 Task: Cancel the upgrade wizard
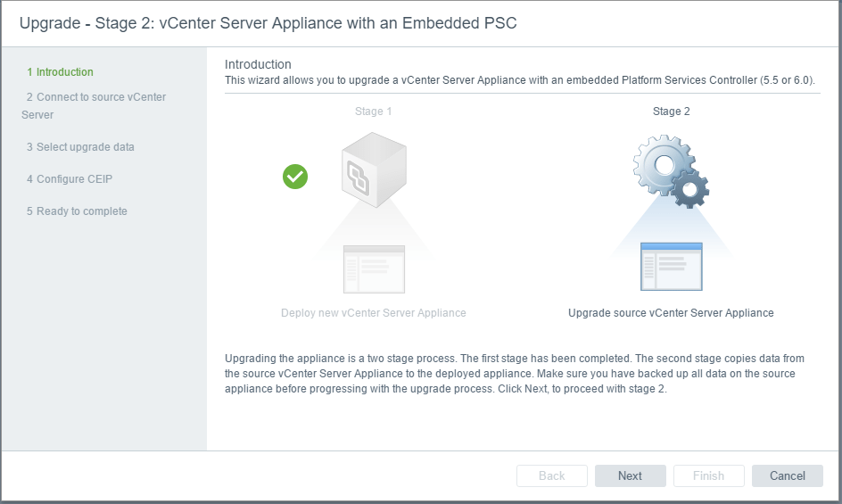pyautogui.click(x=787, y=475)
